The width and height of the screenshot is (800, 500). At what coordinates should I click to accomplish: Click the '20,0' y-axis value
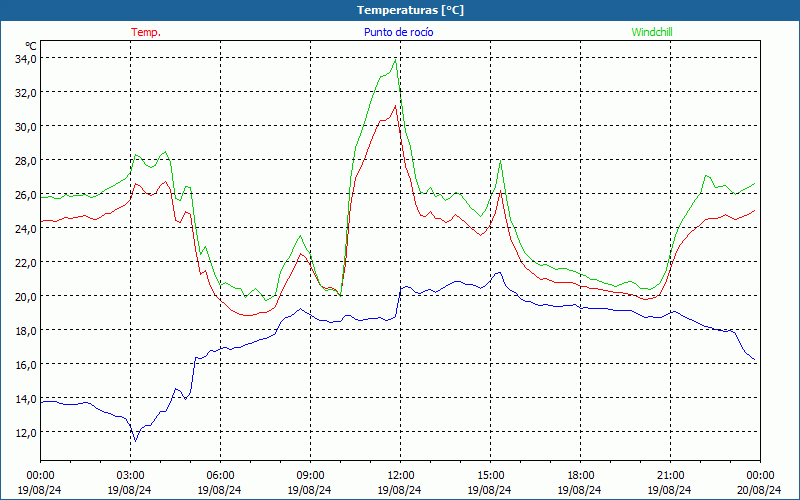[26, 296]
